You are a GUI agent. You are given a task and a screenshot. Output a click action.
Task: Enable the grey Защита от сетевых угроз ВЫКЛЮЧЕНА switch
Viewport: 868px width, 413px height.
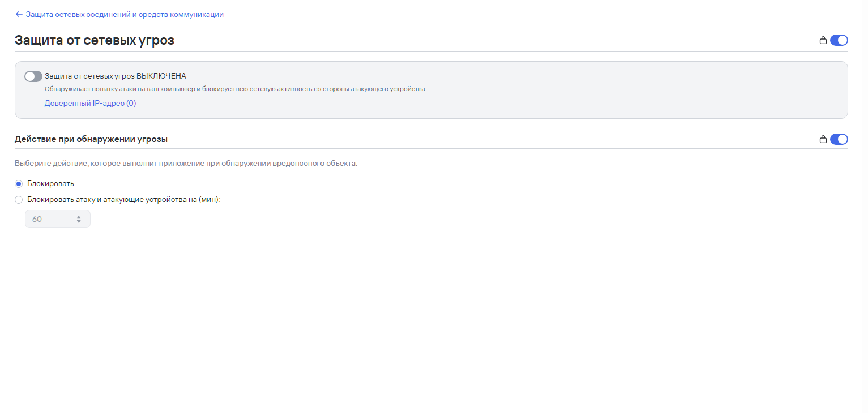(x=33, y=76)
